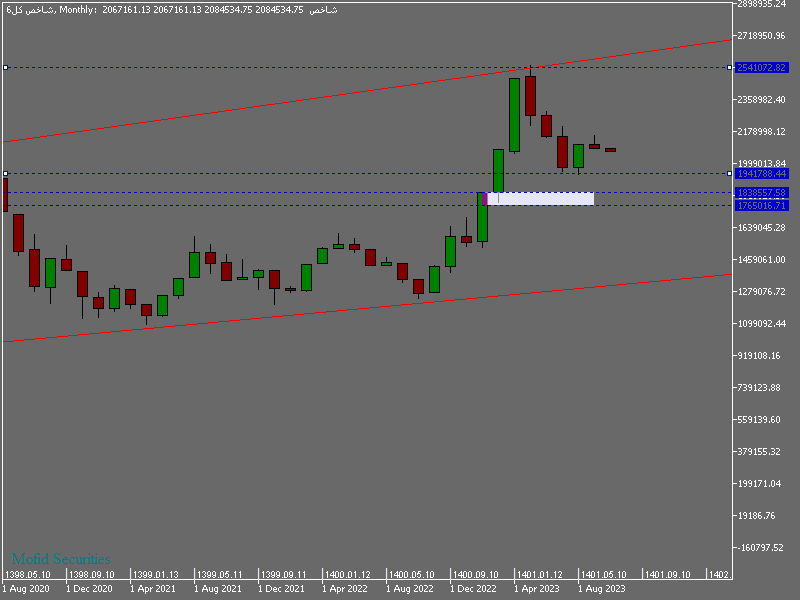
Task: Click the tallest green candle near peak
Action: click(514, 115)
